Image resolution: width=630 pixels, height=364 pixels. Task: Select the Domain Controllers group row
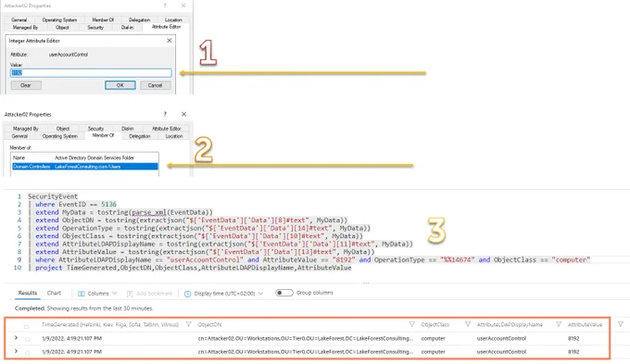(x=85, y=167)
